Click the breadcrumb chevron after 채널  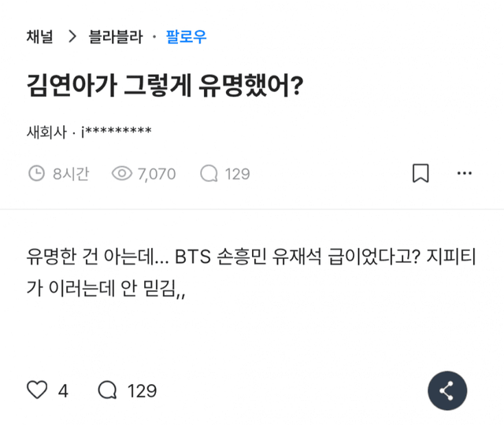[72, 36]
